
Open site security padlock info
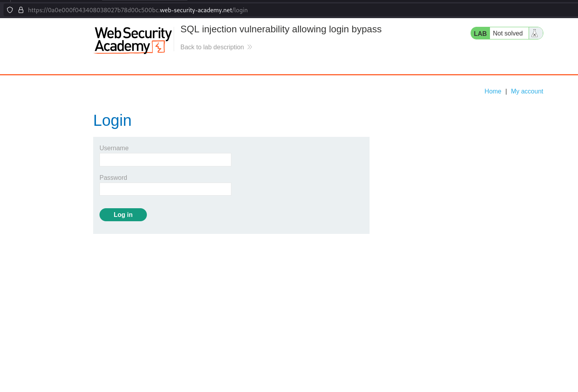click(21, 10)
